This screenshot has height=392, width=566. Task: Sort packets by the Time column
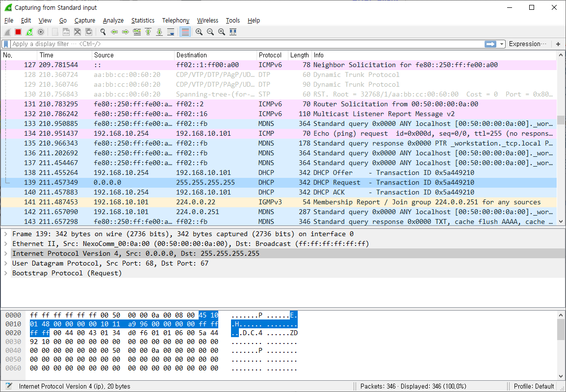(64, 55)
